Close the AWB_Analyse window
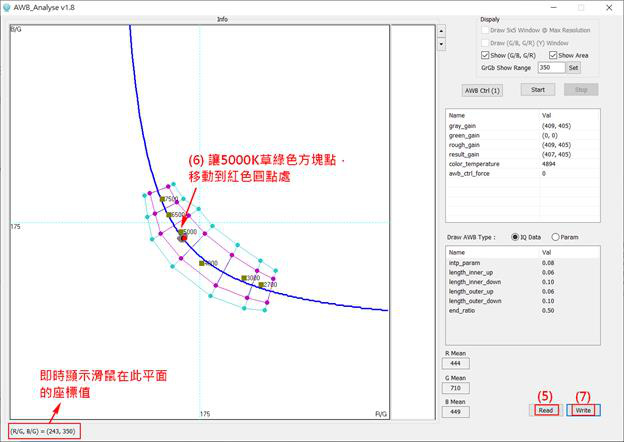Image resolution: width=624 pixels, height=442 pixels. coord(609,8)
